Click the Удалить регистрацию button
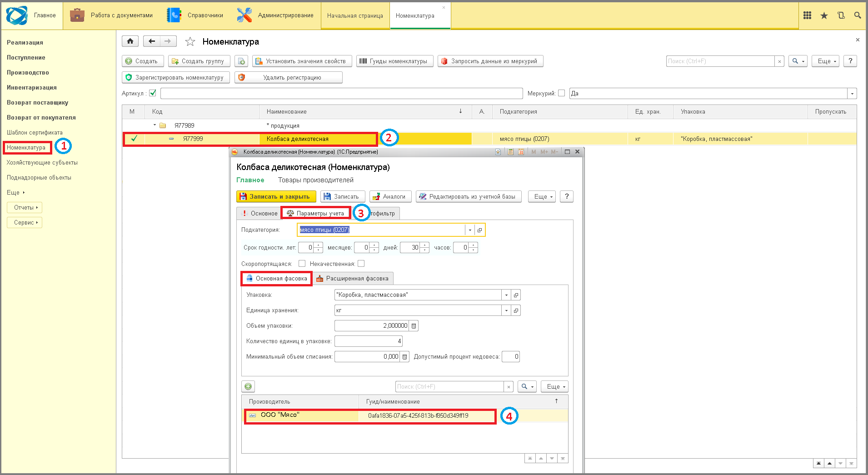Viewport: 868px width, 475px height. (x=288, y=77)
